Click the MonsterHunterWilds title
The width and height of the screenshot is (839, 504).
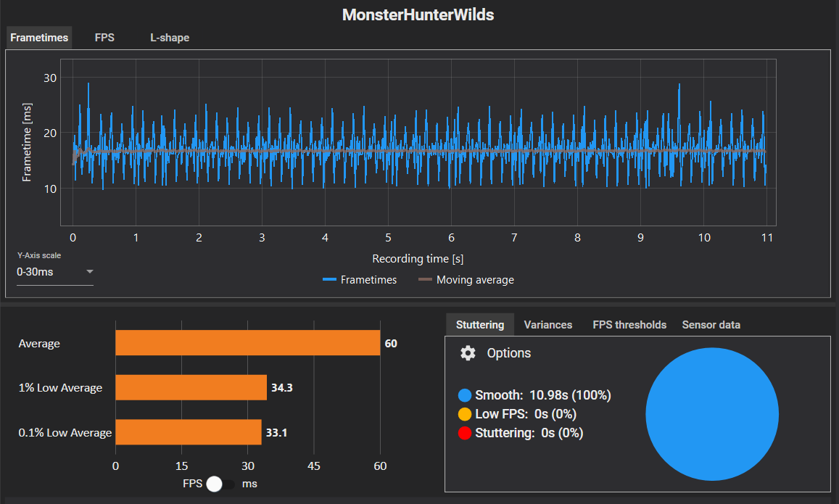(418, 15)
